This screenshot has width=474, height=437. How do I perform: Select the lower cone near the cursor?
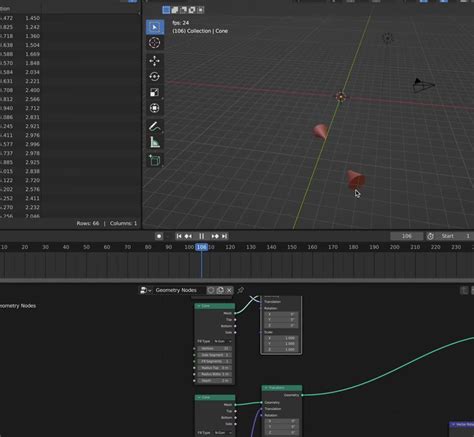click(x=356, y=180)
